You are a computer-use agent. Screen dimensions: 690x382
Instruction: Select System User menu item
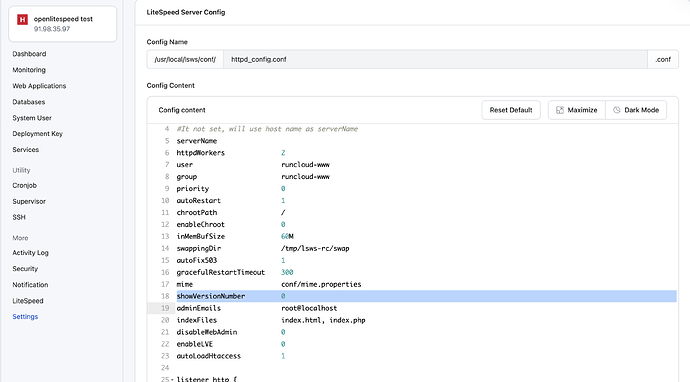coord(32,118)
